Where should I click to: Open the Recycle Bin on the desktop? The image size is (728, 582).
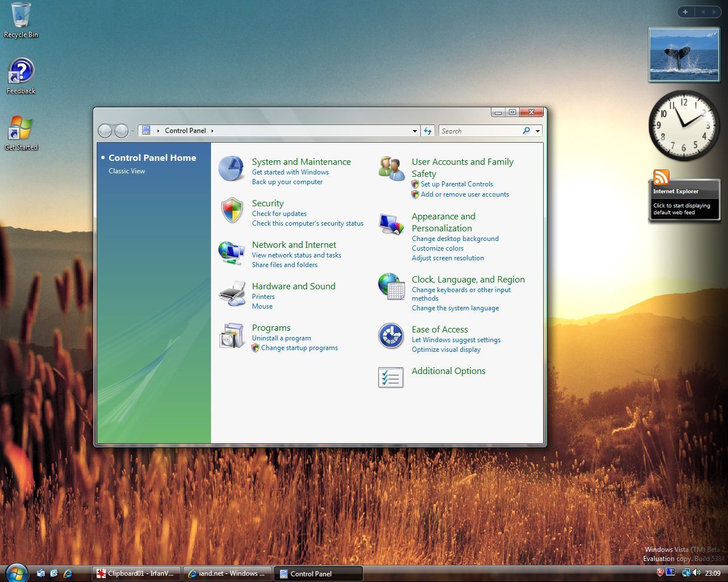[21, 16]
